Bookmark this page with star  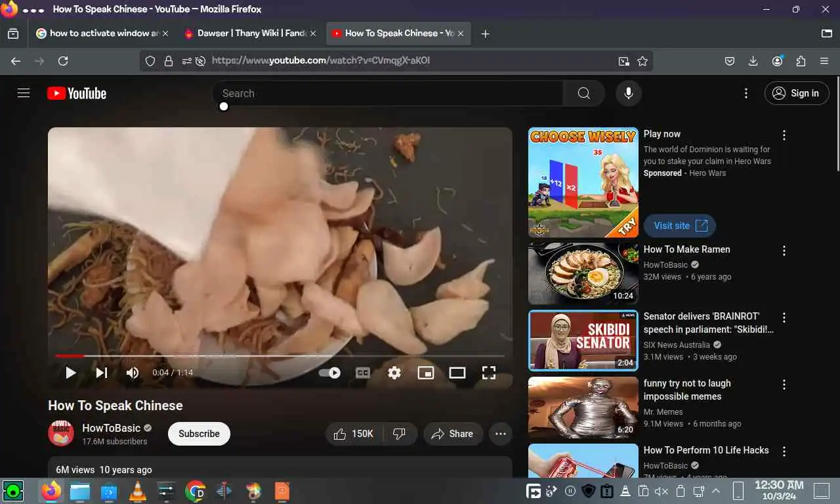[642, 61]
